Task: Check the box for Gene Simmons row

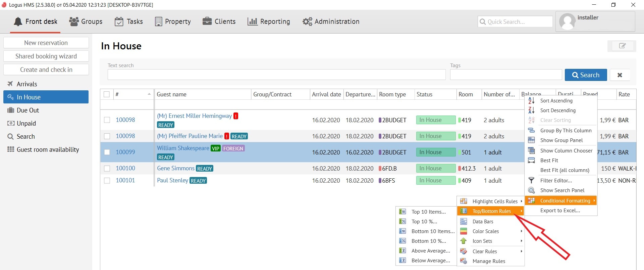Action: click(107, 169)
